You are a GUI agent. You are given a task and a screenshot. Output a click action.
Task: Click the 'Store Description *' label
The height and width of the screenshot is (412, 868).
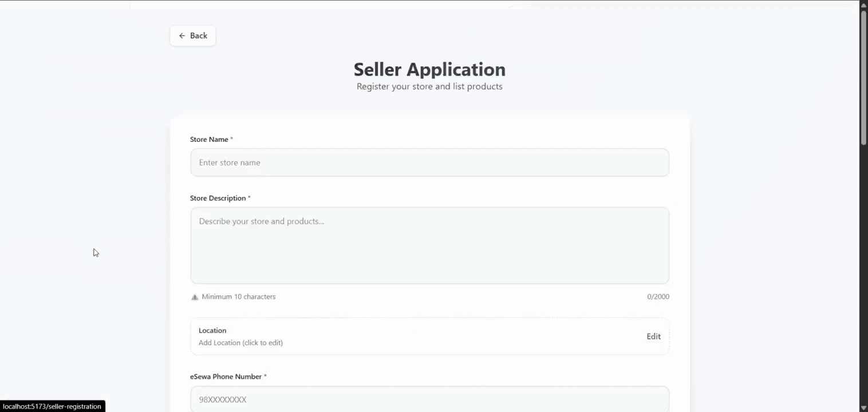[220, 198]
